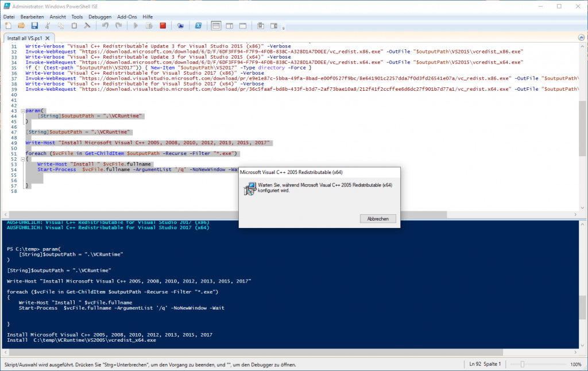588x371 pixels.
Task: Open the new remote PowerShell tab icon
Action: [180, 26]
